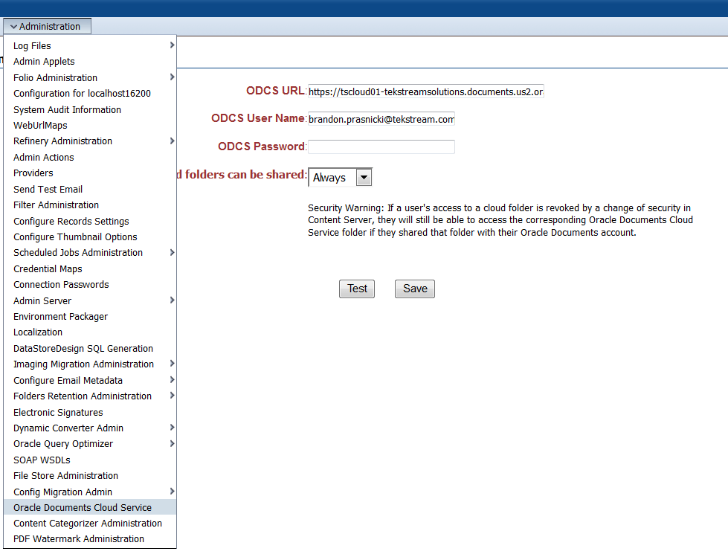Expand the Log Files submenu arrow
The image size is (728, 560).
(172, 45)
